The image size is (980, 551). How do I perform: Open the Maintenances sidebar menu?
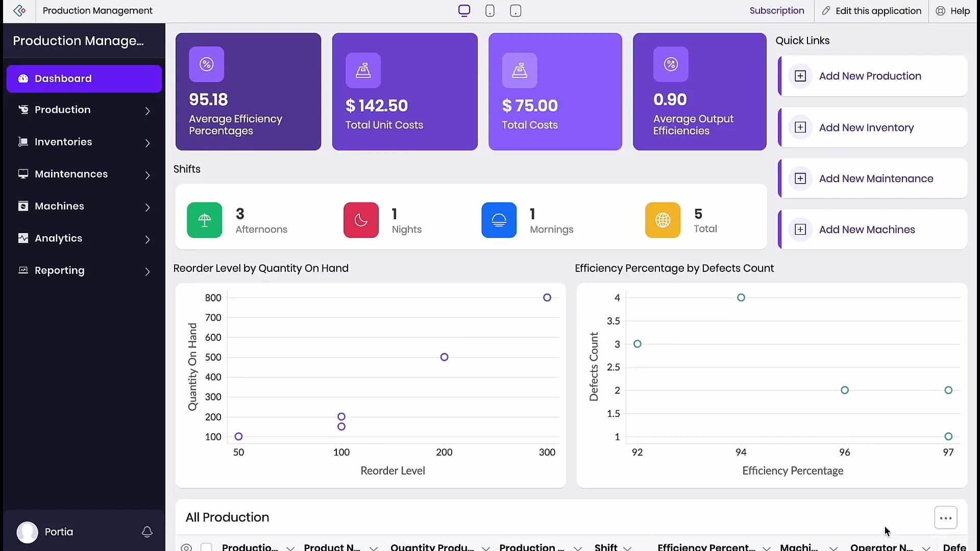(84, 174)
